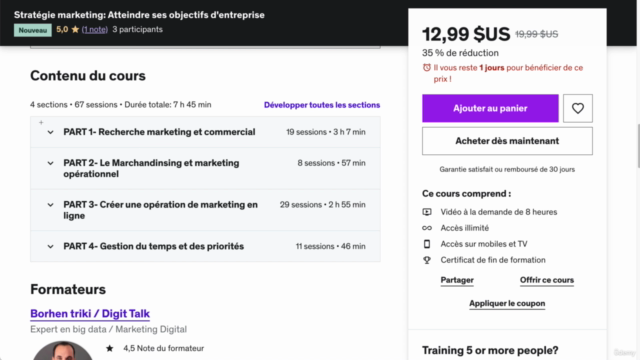Click the '19 sessions • 3 h 7 min' text

click(x=326, y=132)
